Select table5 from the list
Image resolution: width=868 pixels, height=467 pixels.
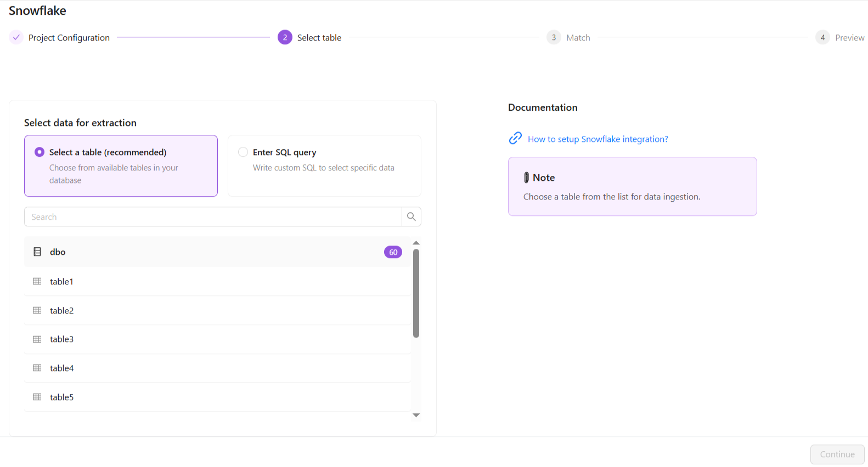tap(217, 397)
